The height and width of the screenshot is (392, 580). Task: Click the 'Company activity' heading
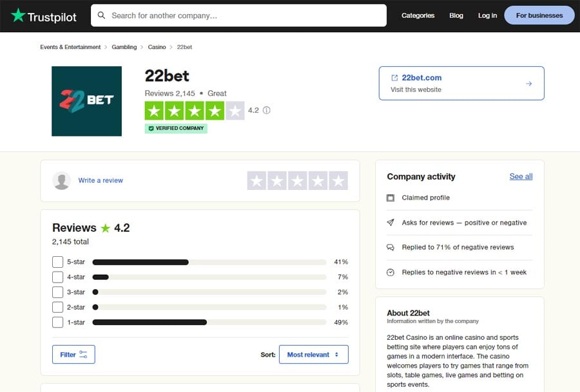click(x=421, y=176)
